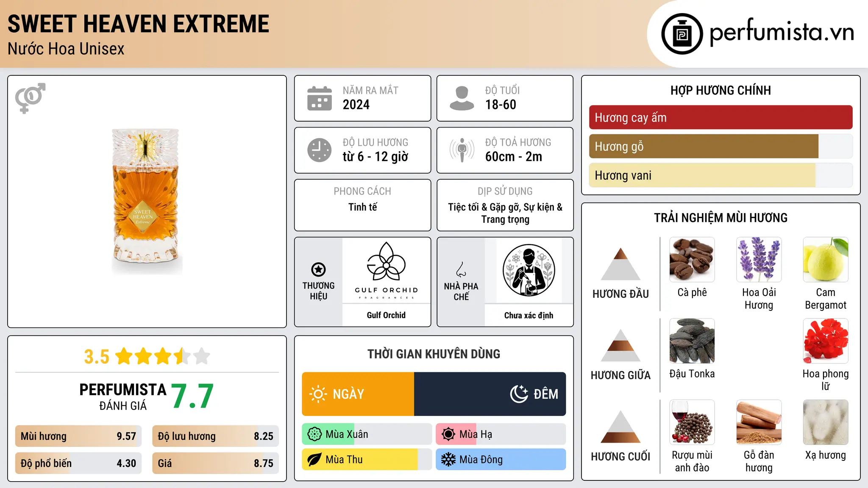This screenshot has height=488, width=868.
Task: Click the flower icon for Mùa Xuân
Action: coord(314,434)
